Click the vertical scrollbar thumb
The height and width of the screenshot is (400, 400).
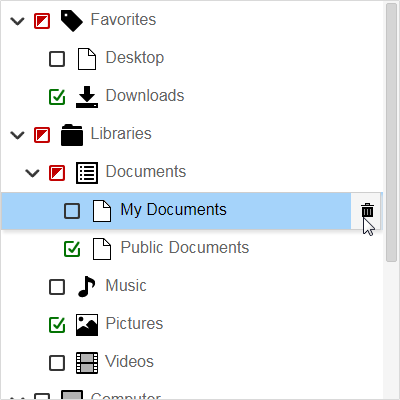(391, 132)
